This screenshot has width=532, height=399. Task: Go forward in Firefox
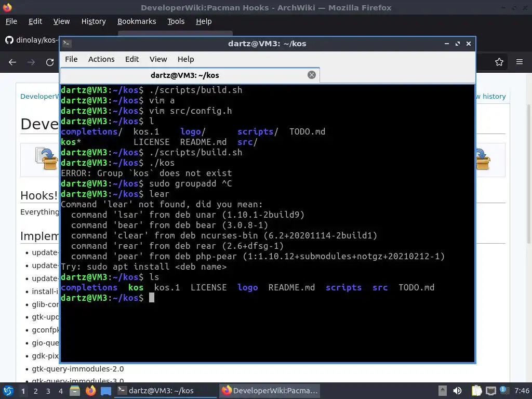[31, 62]
